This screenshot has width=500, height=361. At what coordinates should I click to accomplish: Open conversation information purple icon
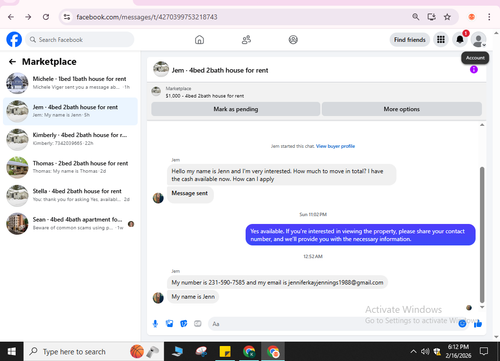[474, 69]
